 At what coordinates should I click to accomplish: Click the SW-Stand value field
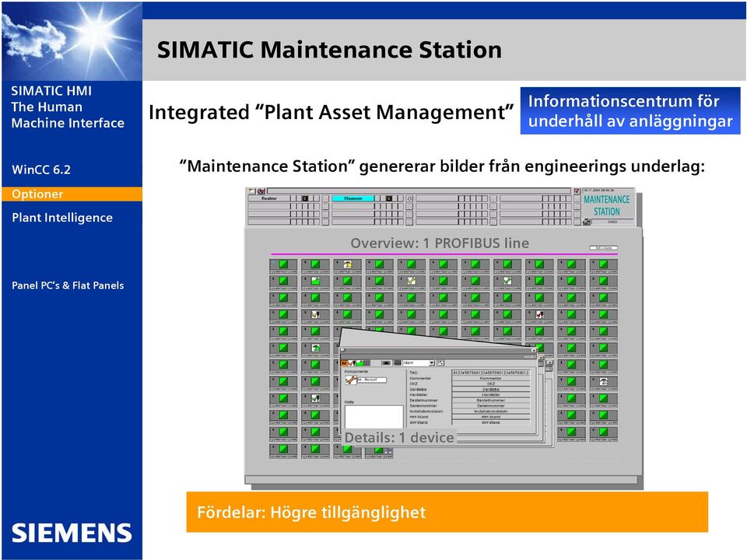(x=491, y=422)
